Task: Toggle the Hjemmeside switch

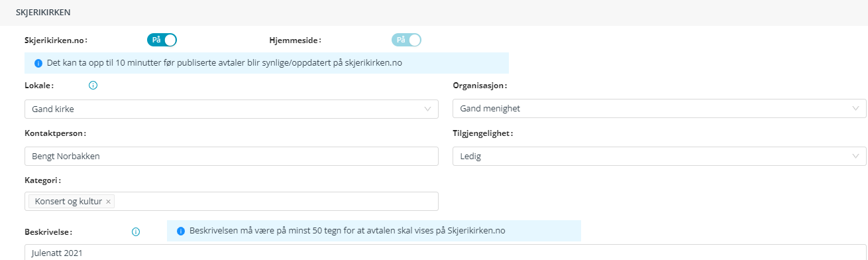Action: [x=406, y=40]
